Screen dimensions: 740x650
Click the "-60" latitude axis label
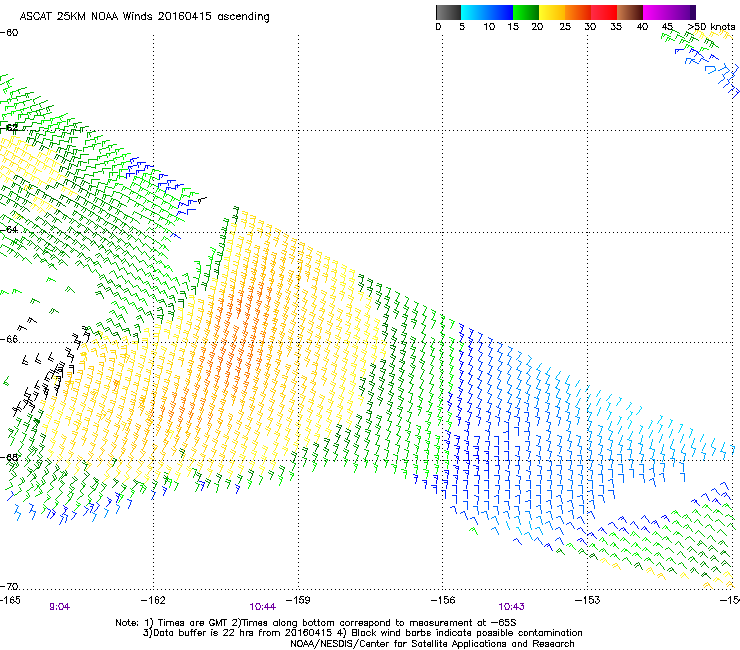9,33
